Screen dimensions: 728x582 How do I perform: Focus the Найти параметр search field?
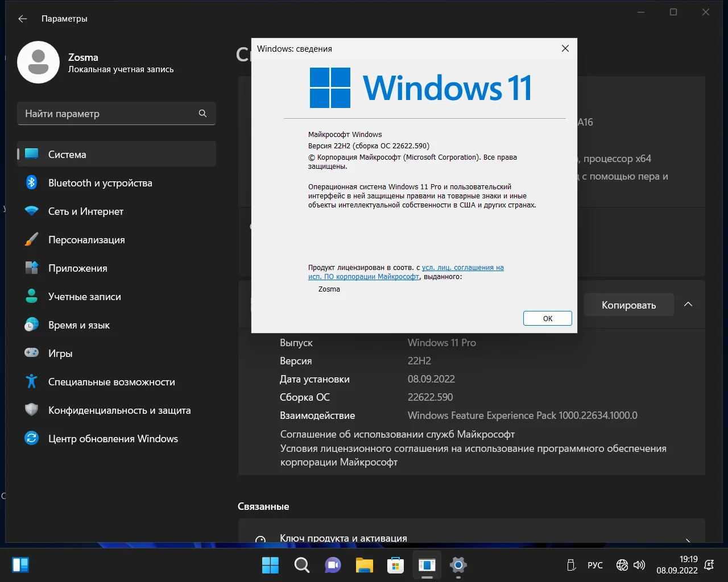click(117, 114)
